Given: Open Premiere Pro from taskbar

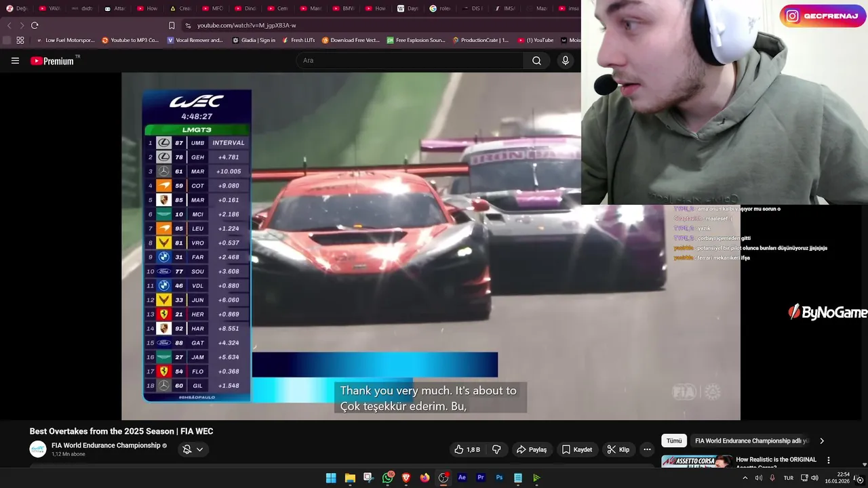Looking at the screenshot, I should pyautogui.click(x=481, y=478).
